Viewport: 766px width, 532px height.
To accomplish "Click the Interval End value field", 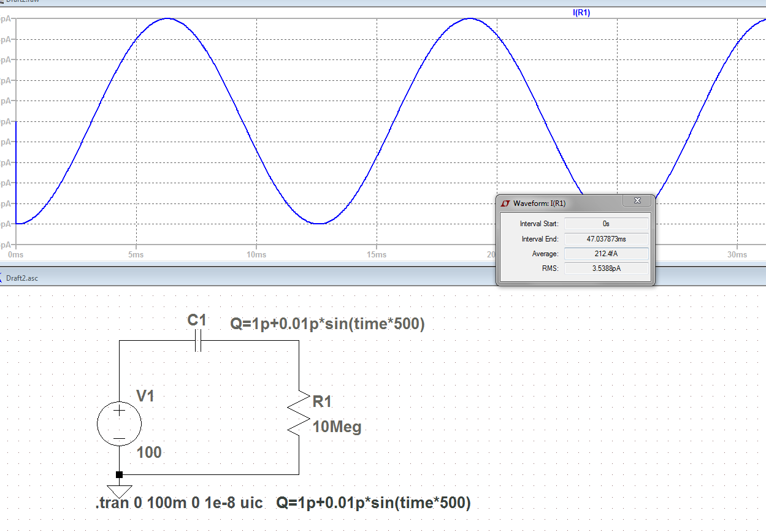I will 606,238.
